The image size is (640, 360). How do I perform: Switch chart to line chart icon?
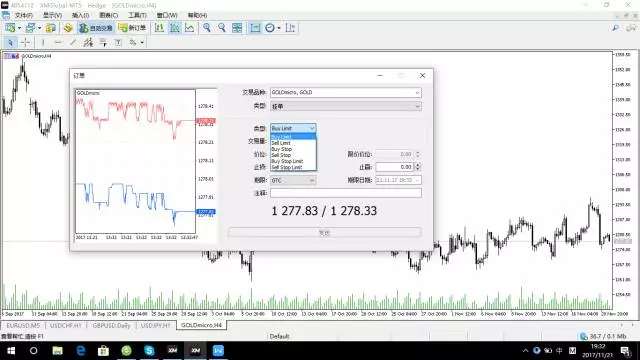pyautogui.click(x=189, y=28)
